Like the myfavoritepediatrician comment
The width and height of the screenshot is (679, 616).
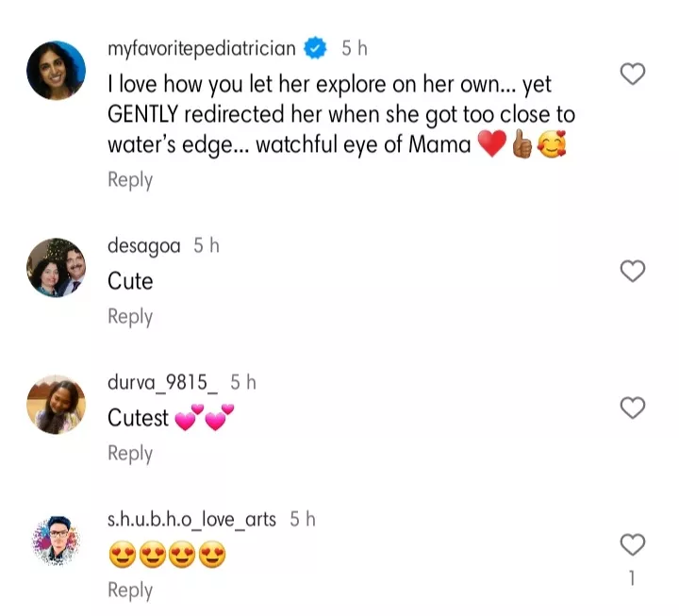coord(632,75)
